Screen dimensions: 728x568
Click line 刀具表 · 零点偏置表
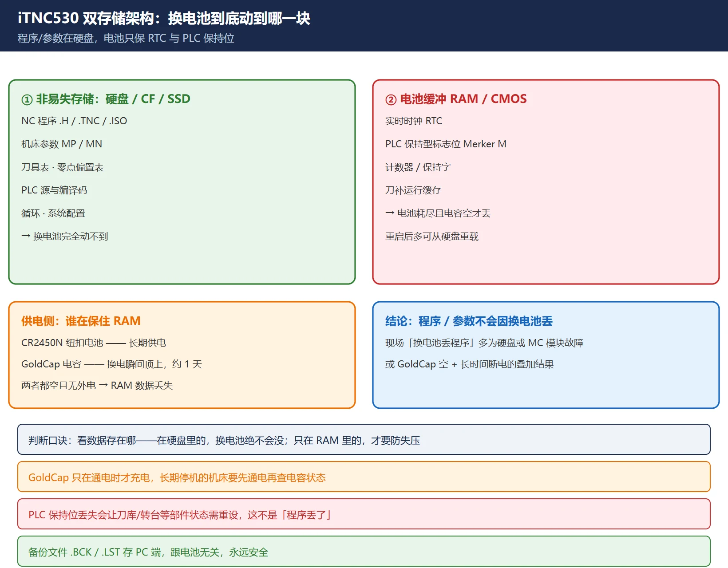(63, 167)
